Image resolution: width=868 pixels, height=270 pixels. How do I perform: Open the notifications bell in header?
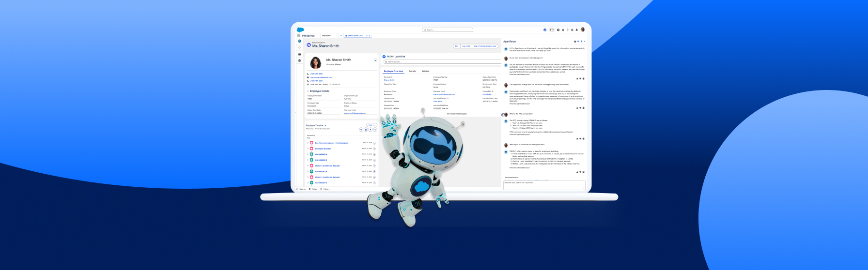(x=576, y=30)
